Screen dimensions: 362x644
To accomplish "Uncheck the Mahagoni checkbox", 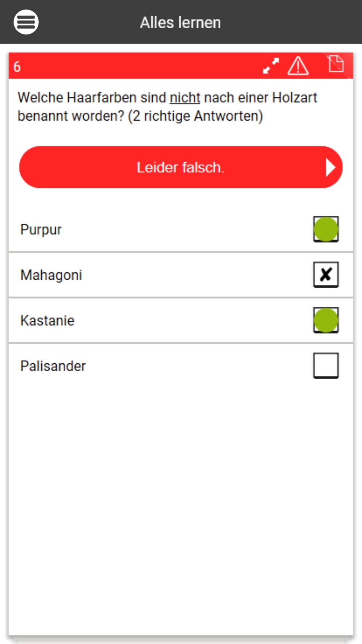I will pyautogui.click(x=326, y=275).
